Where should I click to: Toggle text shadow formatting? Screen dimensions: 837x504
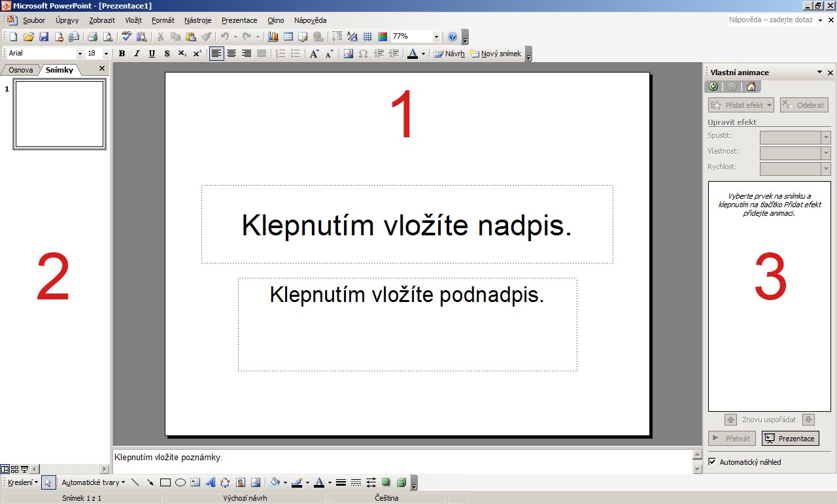167,54
